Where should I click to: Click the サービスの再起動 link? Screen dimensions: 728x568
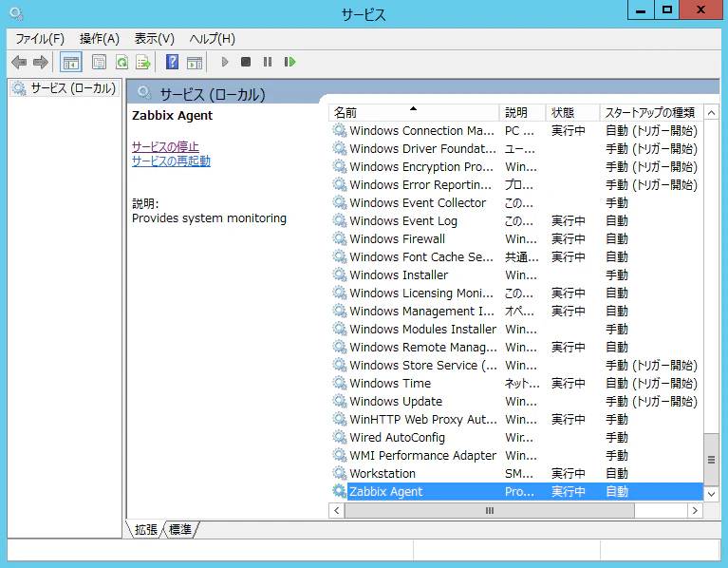171,161
